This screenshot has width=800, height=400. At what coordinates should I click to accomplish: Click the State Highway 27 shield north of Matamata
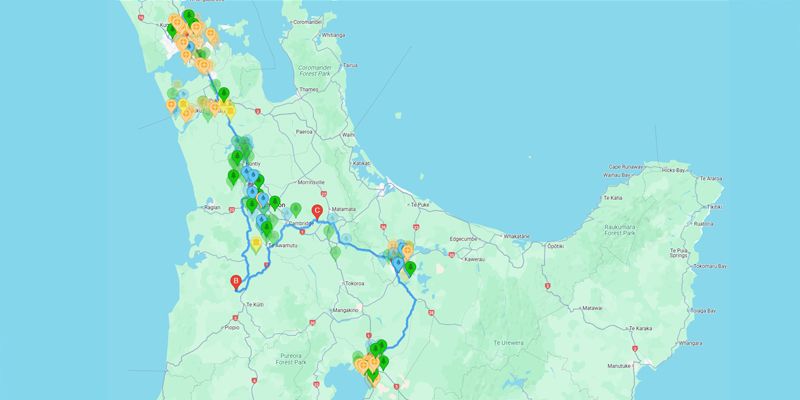point(323,194)
